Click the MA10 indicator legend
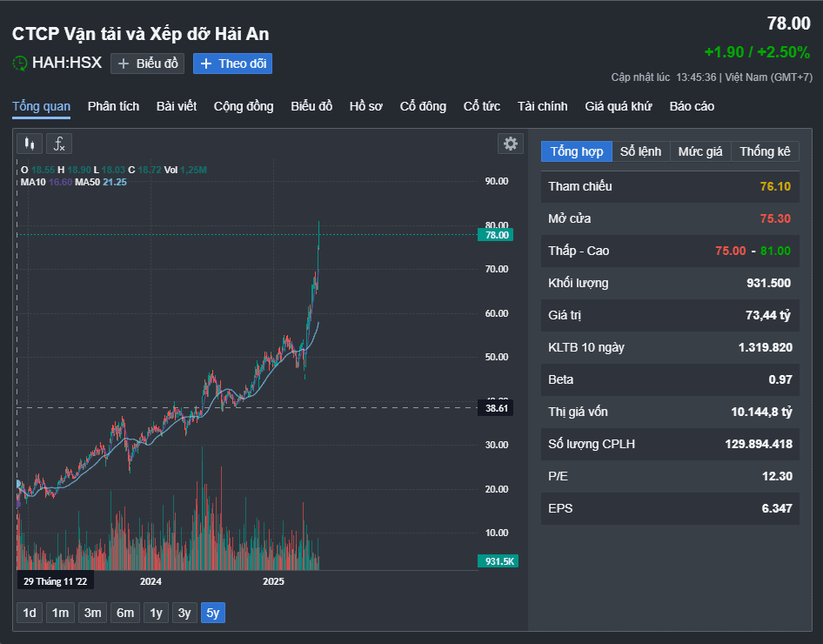Screen dimensions: 823x644 coord(46,182)
